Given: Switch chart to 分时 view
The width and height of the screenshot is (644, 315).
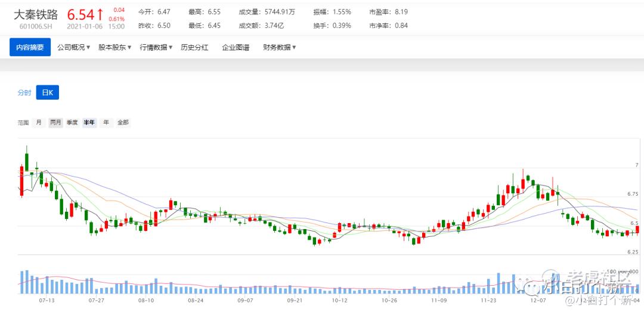Looking at the screenshot, I should (24, 92).
